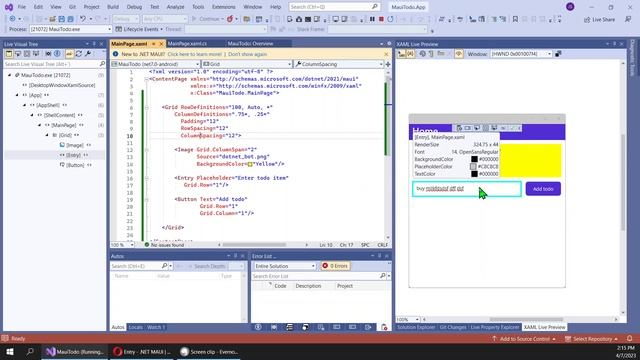This screenshot has width=640, height=360.
Task: Click purple user account avatar
Action: [570, 7]
